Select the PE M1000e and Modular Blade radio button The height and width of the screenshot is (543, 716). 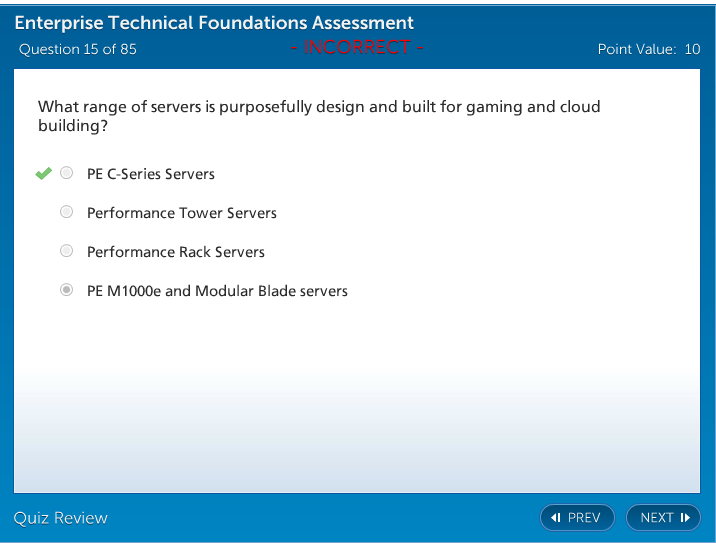tap(67, 290)
